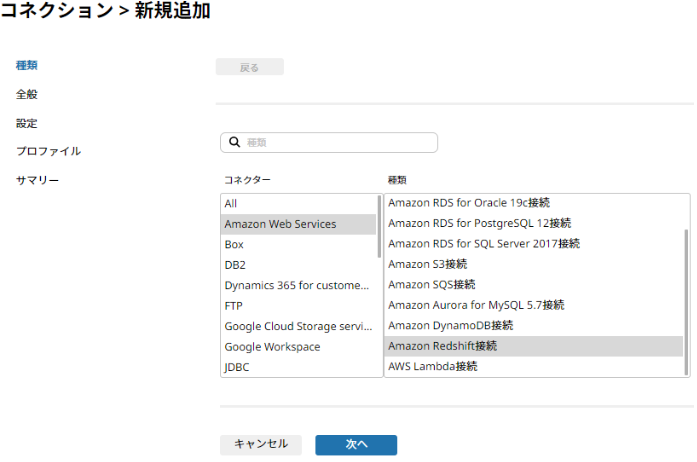Go to プロファイル step in sidebar
Screen dimensions: 697x462
pyautogui.click(x=48, y=151)
